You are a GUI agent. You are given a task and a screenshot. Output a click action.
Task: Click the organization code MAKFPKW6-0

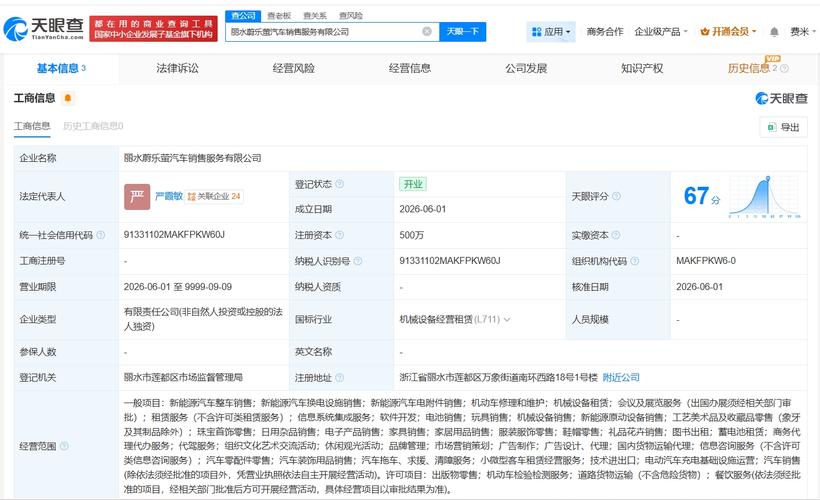[706, 260]
